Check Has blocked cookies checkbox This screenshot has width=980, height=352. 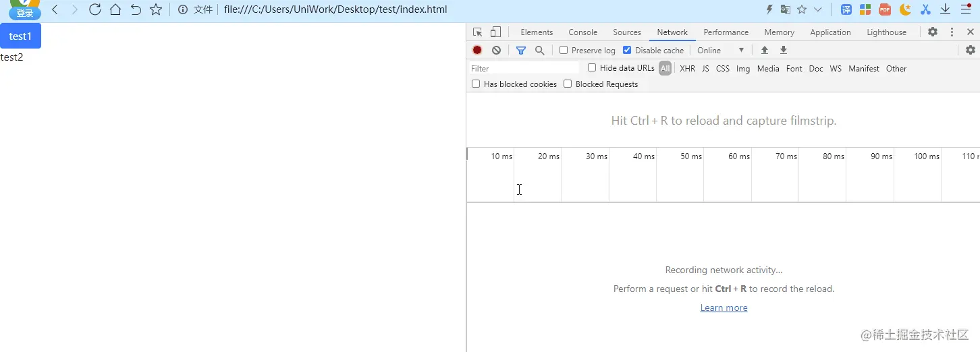coord(476,84)
